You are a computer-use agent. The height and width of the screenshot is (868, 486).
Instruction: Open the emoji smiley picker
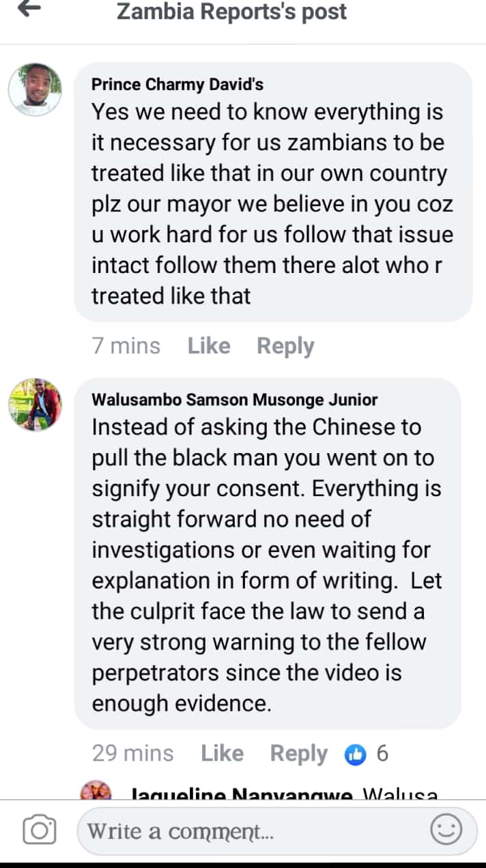(x=446, y=830)
